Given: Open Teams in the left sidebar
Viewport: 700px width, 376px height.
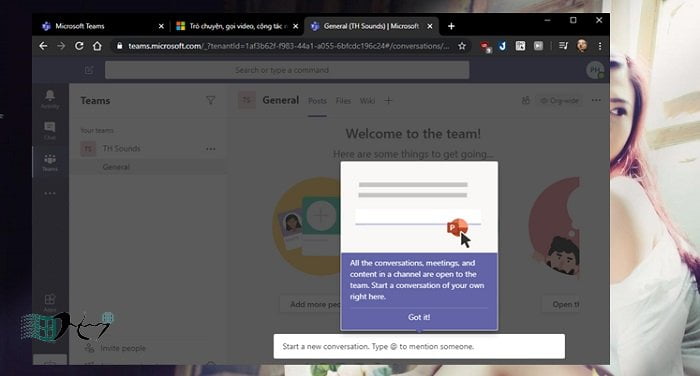Looking at the screenshot, I should pyautogui.click(x=50, y=162).
